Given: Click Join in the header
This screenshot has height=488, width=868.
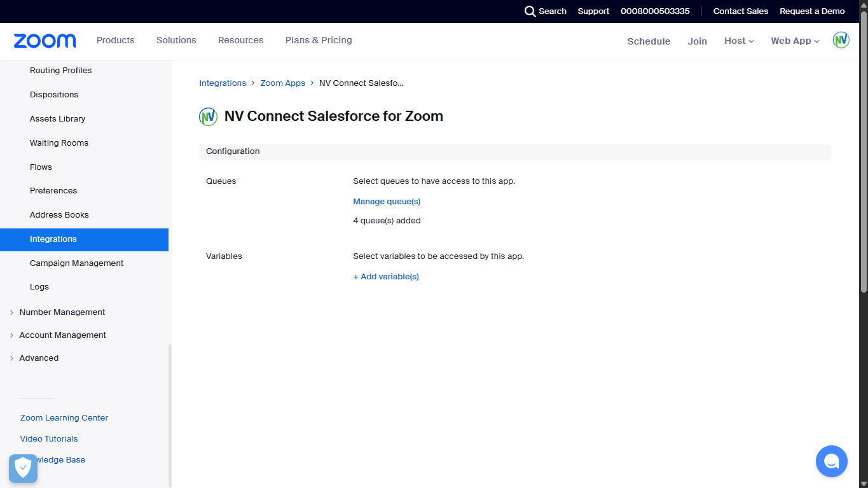Looking at the screenshot, I should pos(697,41).
